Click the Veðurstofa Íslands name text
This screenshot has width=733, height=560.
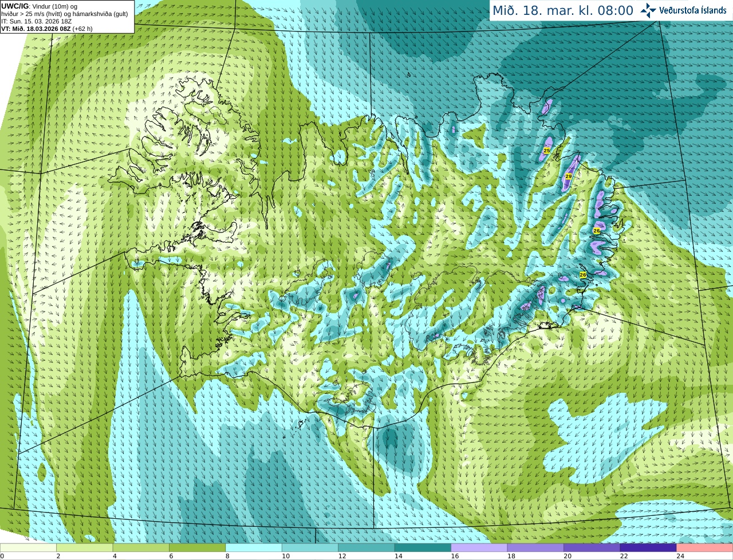693,10
